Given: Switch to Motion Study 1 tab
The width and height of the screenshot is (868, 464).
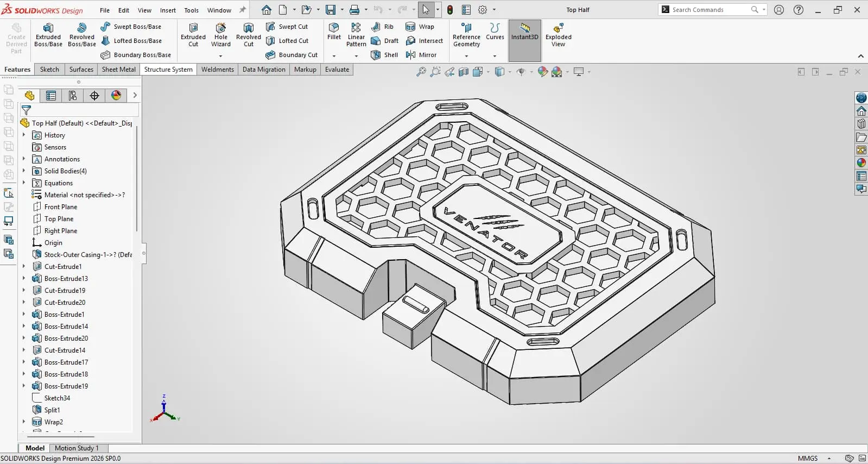Looking at the screenshot, I should click(x=77, y=448).
